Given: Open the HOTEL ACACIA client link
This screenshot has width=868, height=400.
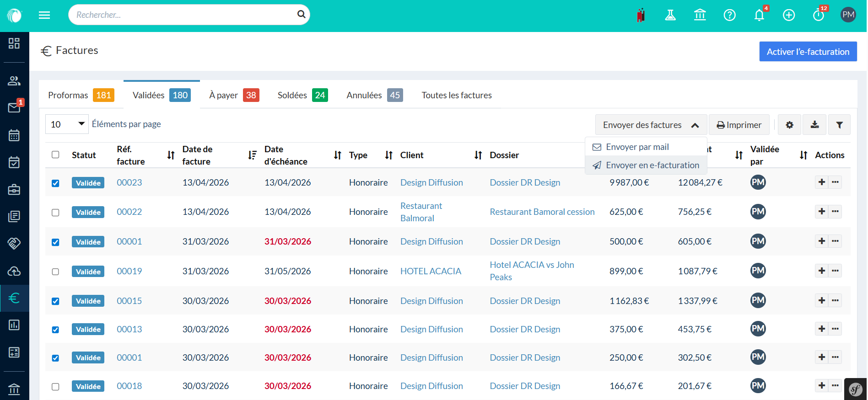Looking at the screenshot, I should pos(431,271).
